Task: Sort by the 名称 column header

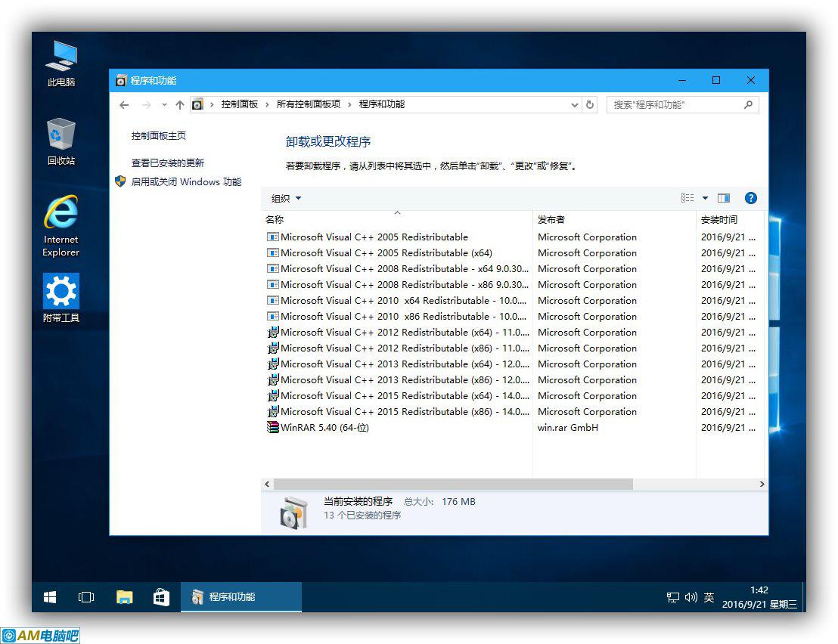Action: (x=397, y=219)
